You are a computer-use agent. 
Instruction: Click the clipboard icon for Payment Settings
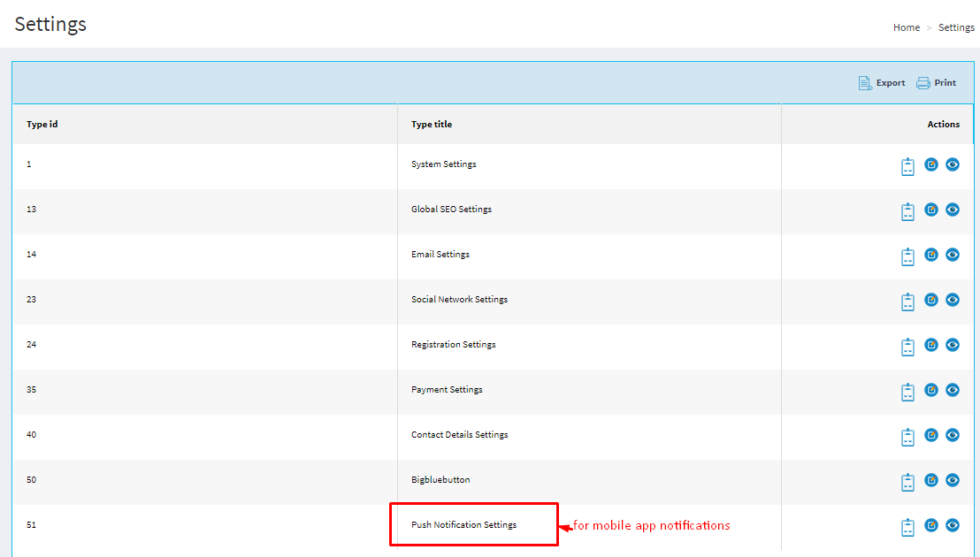907,392
